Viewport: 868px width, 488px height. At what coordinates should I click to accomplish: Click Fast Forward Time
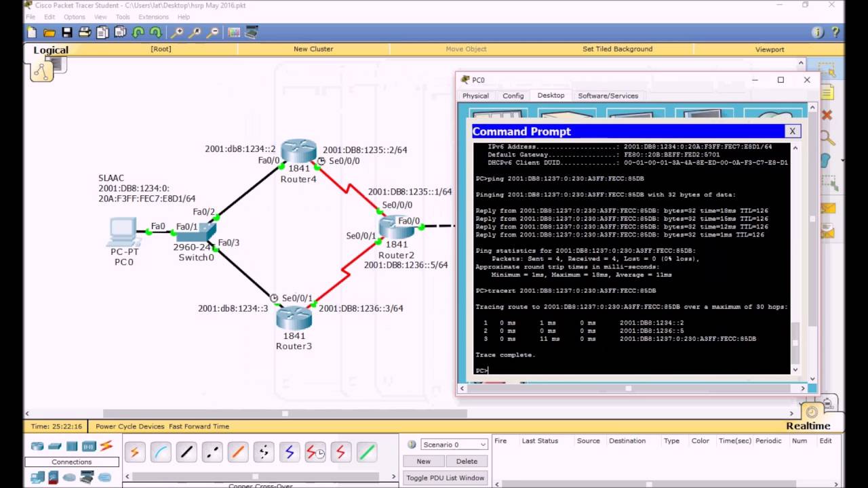tap(199, 426)
